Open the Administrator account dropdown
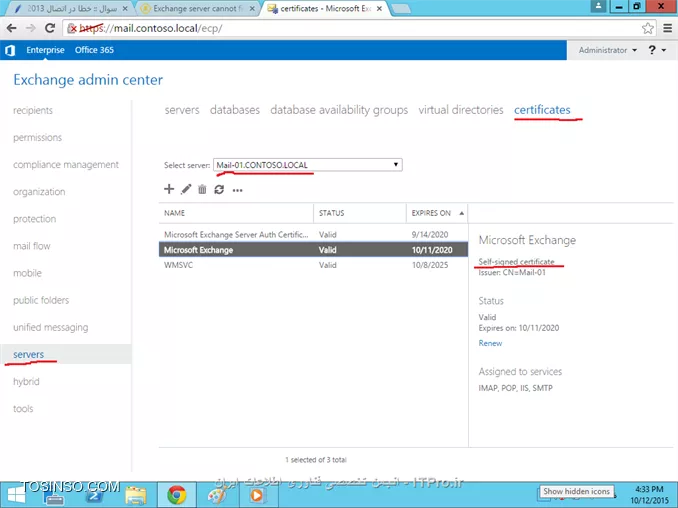 pos(608,50)
